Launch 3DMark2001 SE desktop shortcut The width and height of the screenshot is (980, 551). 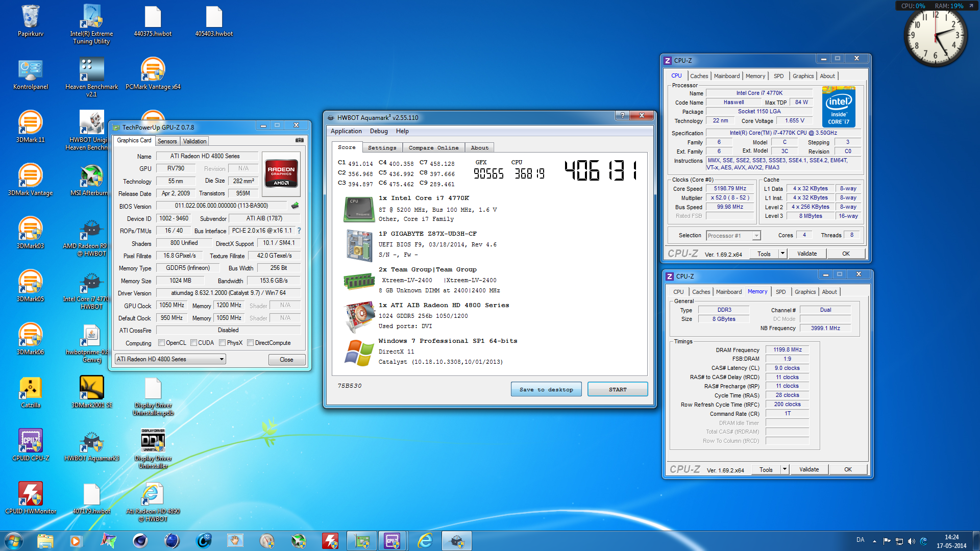click(x=91, y=392)
